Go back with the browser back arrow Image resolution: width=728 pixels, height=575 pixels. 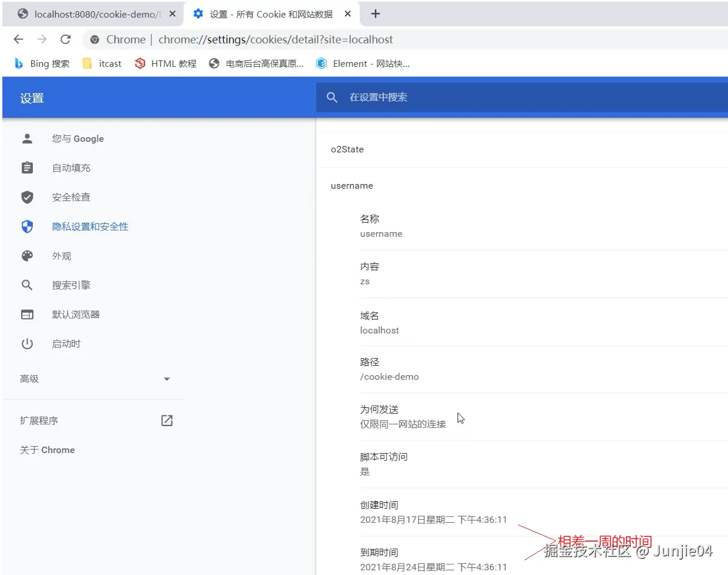[19, 39]
